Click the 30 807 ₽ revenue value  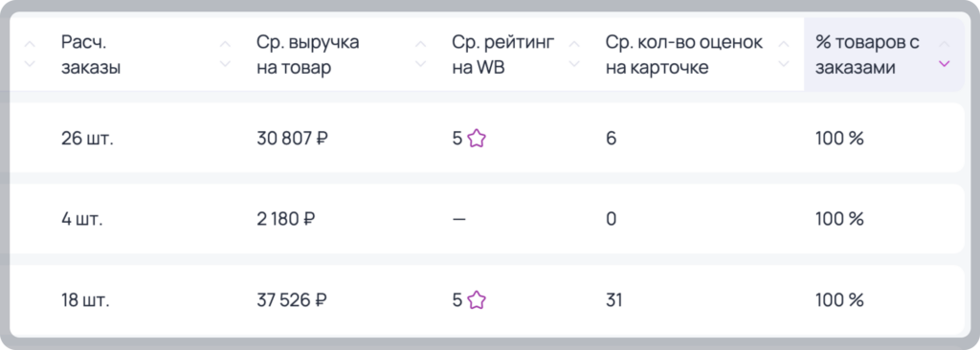(293, 139)
